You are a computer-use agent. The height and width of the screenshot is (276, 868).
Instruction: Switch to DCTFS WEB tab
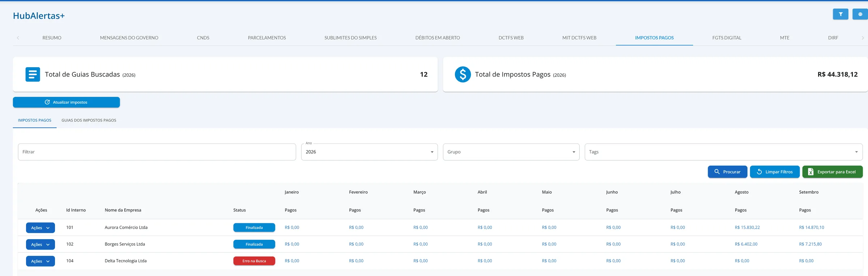click(x=511, y=38)
